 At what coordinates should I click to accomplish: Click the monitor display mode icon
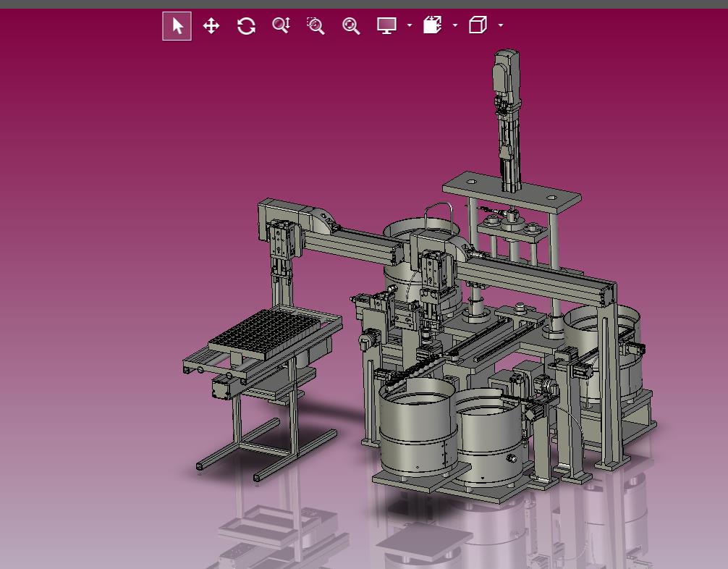tap(387, 26)
